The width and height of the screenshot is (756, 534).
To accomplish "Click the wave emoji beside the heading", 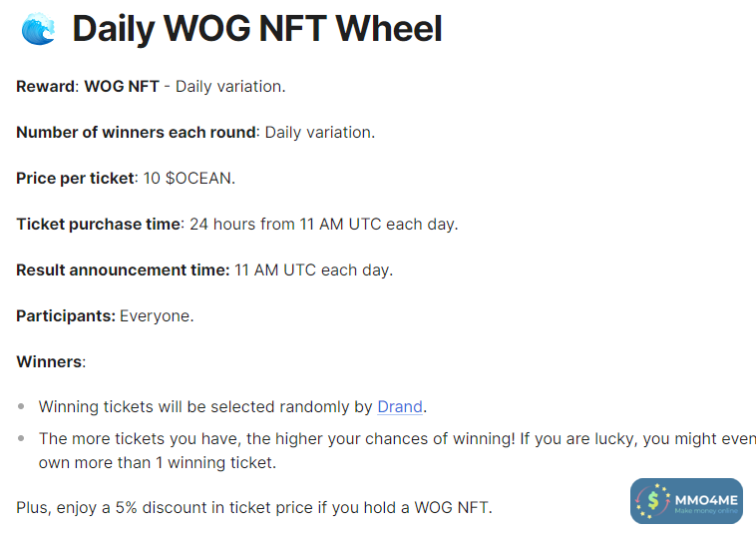I will tap(39, 28).
